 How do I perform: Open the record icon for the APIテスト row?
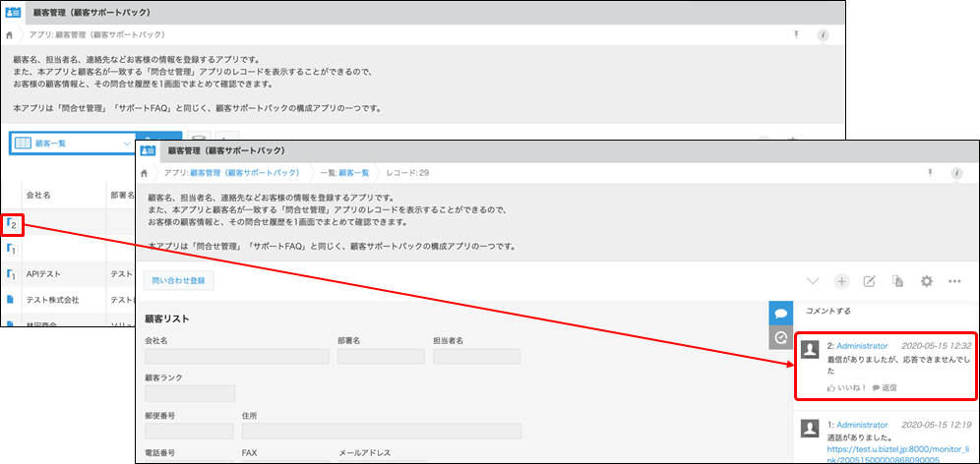tap(11, 274)
